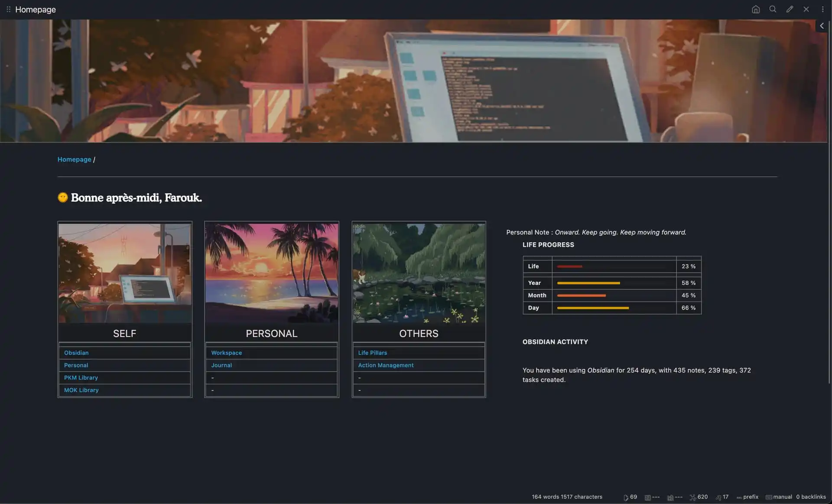Click the status bar item showing 17

pos(722,497)
